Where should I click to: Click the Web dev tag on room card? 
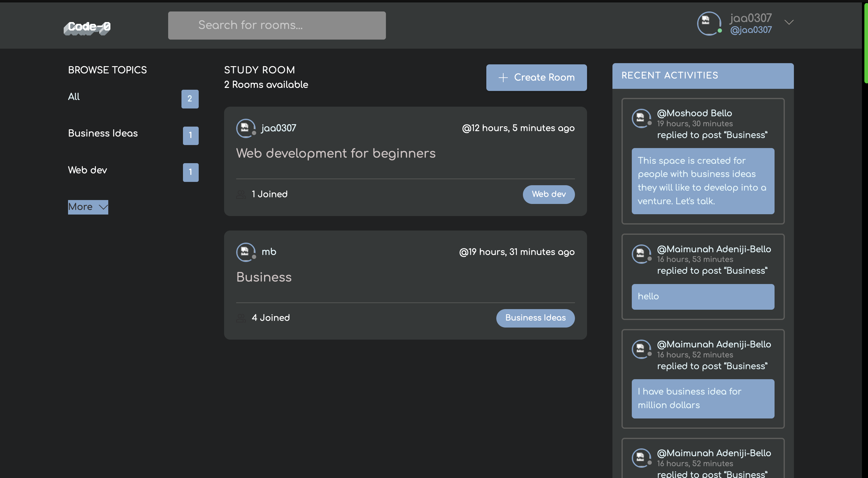point(548,194)
